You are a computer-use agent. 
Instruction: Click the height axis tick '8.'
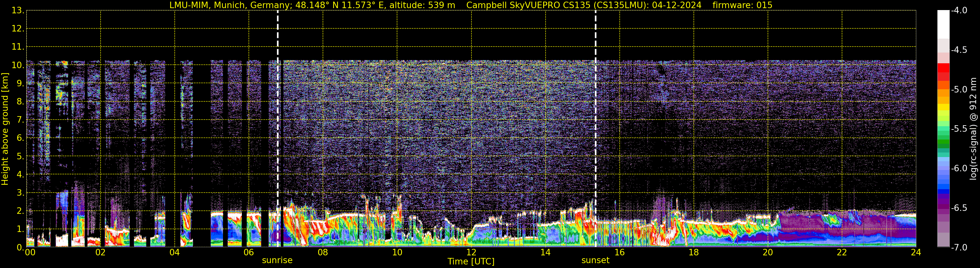(x=20, y=102)
